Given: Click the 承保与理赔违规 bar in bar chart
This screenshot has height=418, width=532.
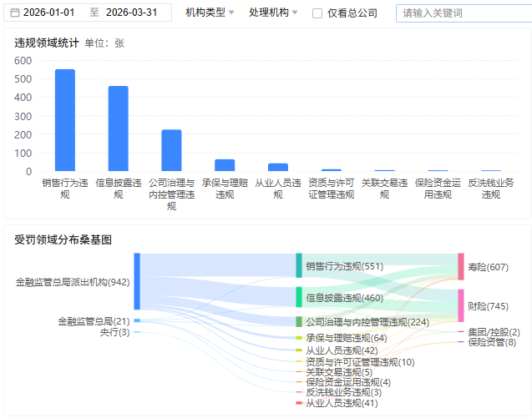Looking at the screenshot, I should tap(225, 165).
